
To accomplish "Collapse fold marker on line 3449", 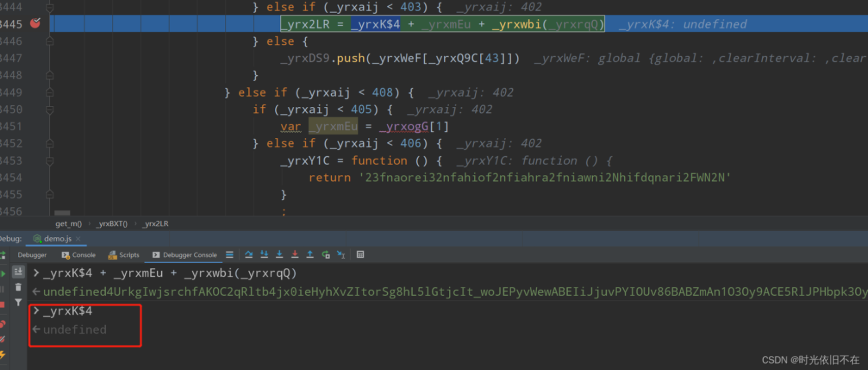I will 50,92.
